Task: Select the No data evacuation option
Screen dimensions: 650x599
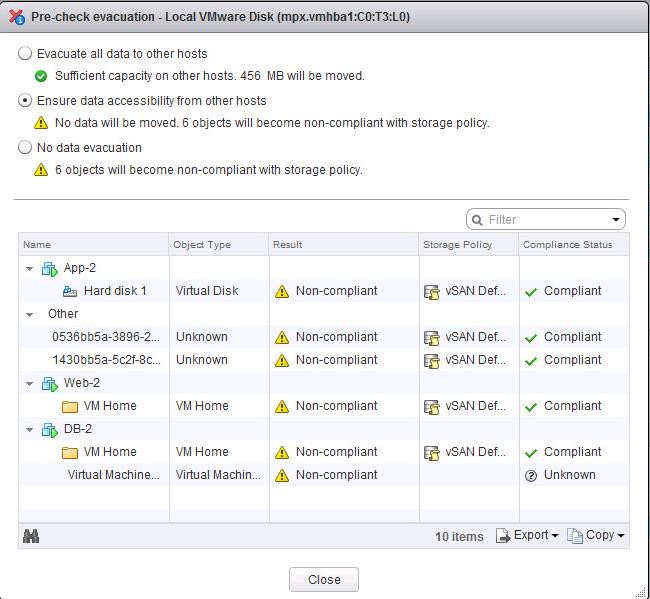Action: [25, 148]
